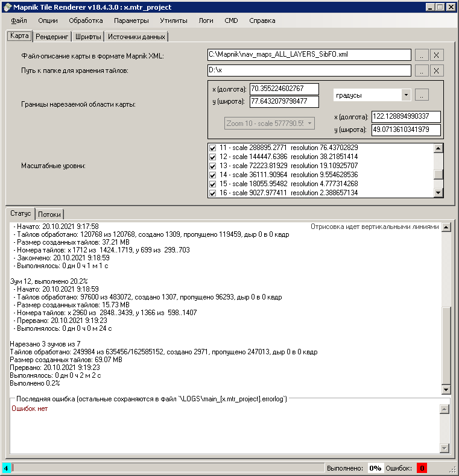Click the 0% completion value
Viewport: 459px width, 476px height.
[x=375, y=468]
